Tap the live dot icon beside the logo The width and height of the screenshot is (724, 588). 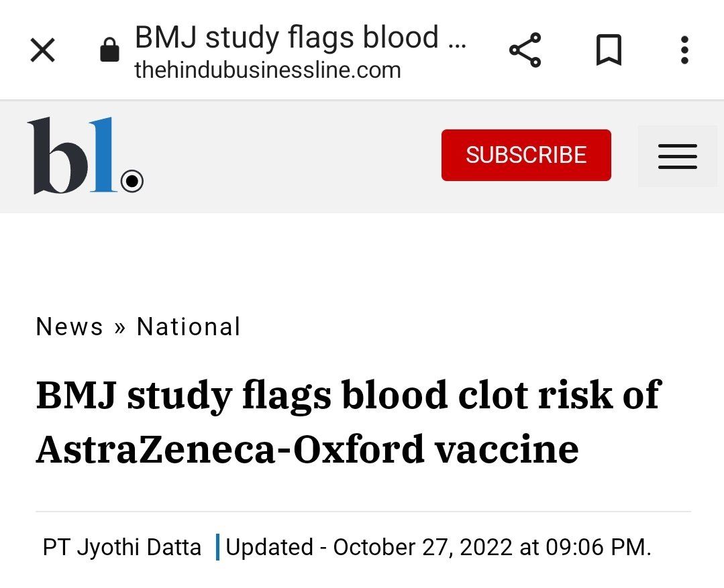(132, 181)
